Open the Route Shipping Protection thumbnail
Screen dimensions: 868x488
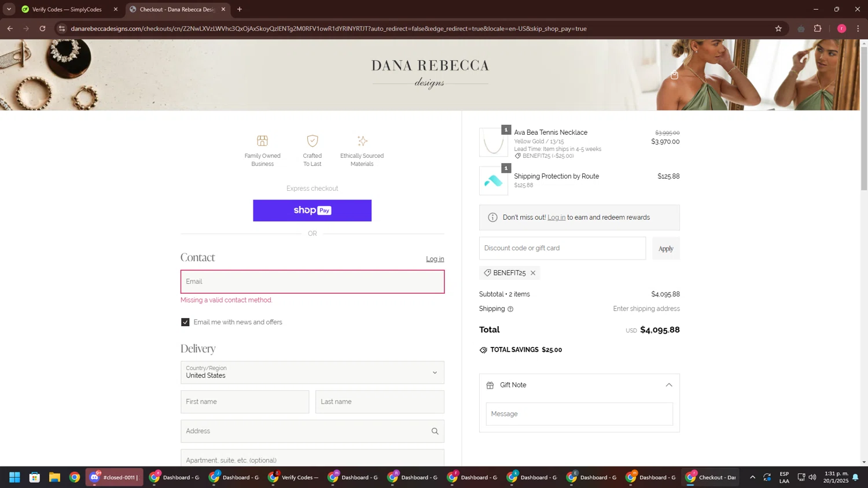pos(494,181)
